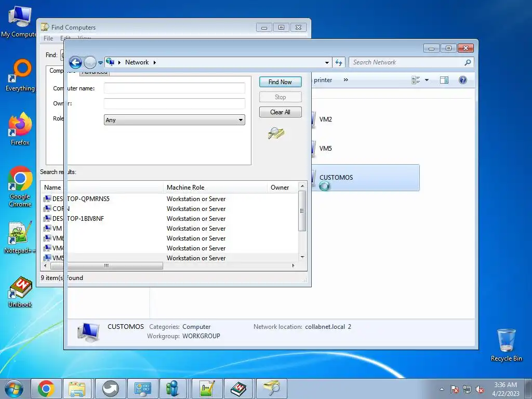
Task: Click the Owner input field
Action: [x=175, y=103]
